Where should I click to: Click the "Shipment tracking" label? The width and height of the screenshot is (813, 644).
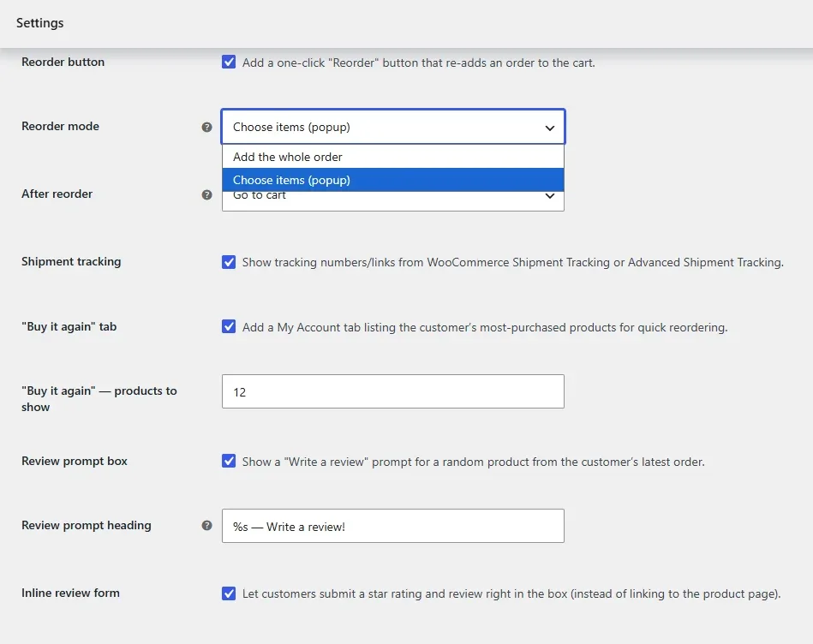71,262
